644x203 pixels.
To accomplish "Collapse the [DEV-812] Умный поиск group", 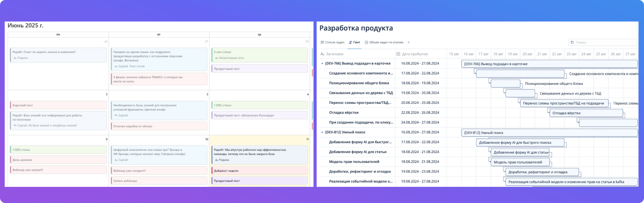I will pos(322,132).
